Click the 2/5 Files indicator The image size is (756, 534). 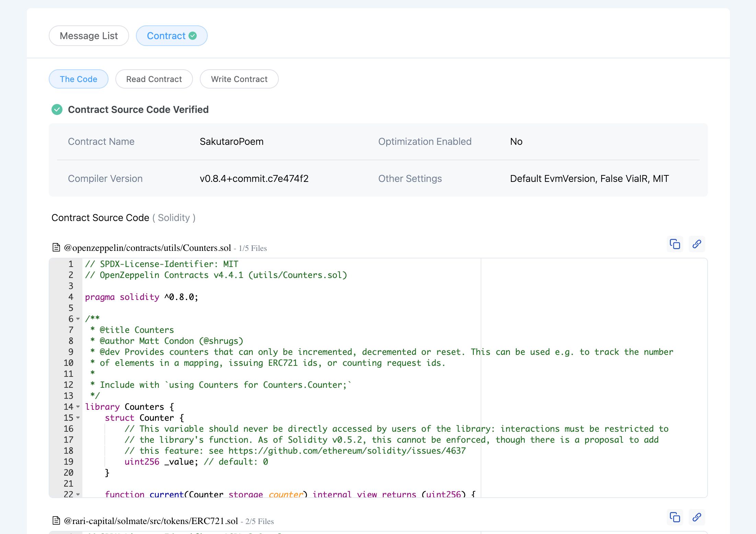260,521
